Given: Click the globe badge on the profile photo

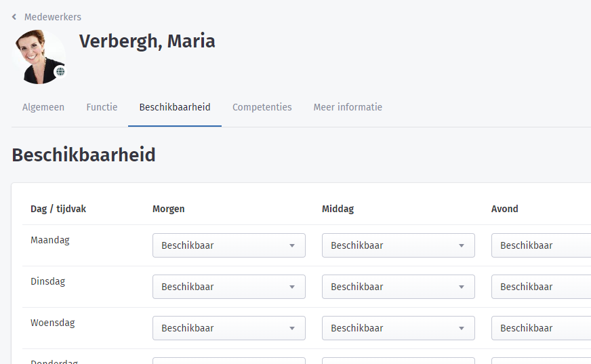Looking at the screenshot, I should pos(60,71).
